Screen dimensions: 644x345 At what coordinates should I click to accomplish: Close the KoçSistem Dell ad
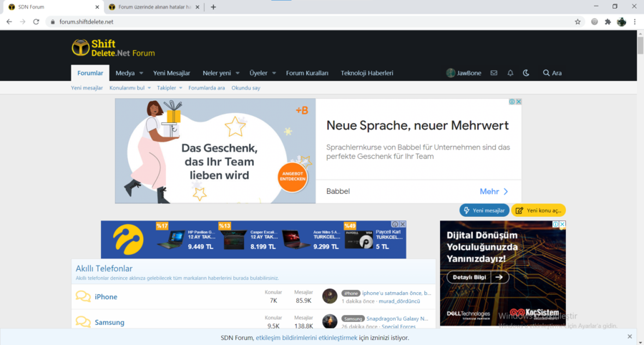coord(562,224)
